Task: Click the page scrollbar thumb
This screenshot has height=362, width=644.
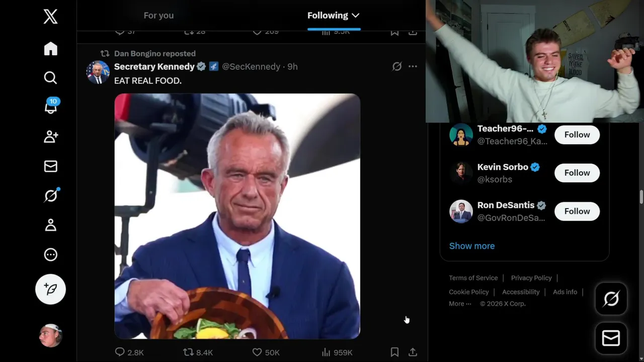Action: point(641,197)
